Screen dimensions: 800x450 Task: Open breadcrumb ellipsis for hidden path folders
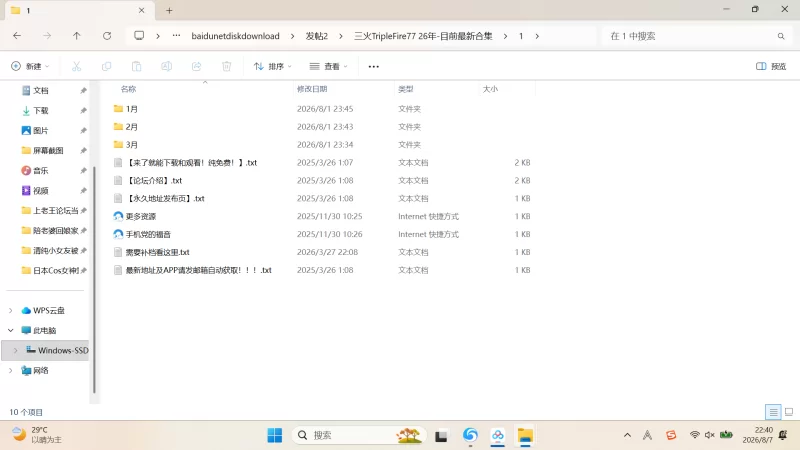(176, 36)
